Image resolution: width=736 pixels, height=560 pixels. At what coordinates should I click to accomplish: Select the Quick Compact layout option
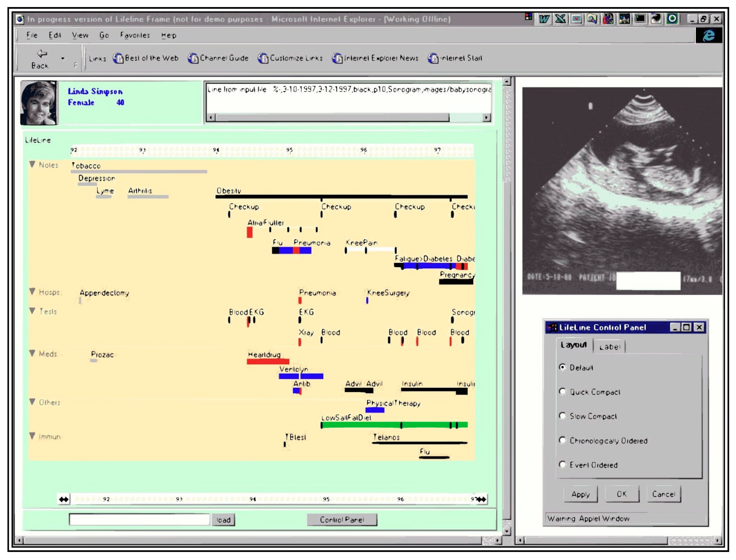pyautogui.click(x=562, y=391)
